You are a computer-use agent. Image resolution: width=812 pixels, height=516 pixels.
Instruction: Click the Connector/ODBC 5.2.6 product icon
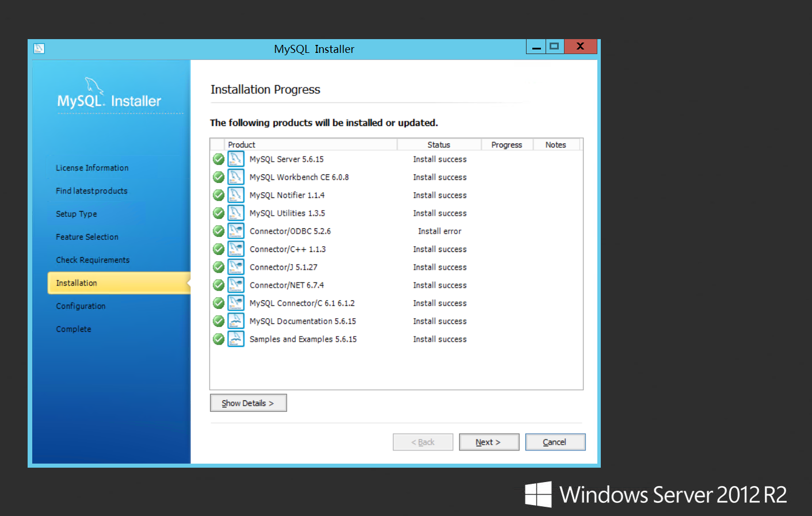tap(236, 231)
